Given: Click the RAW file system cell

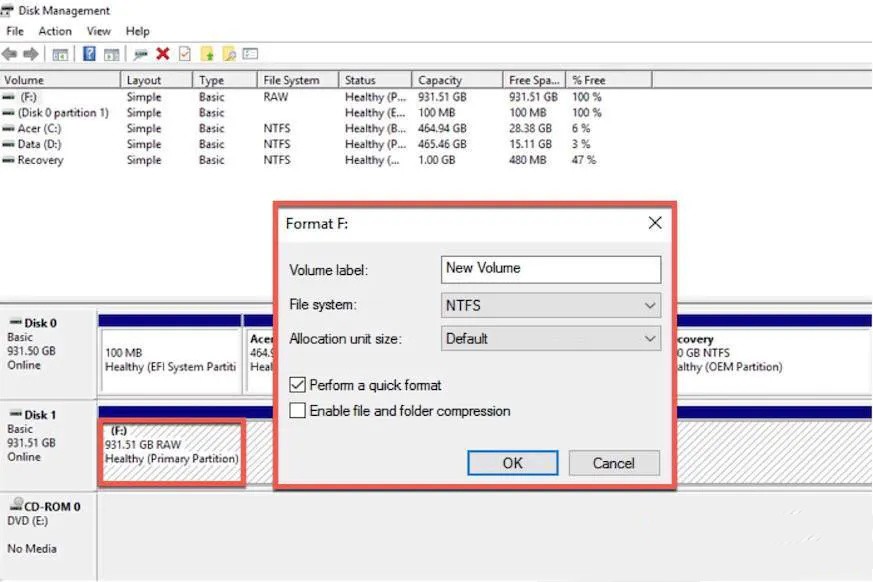Looking at the screenshot, I should 276,97.
